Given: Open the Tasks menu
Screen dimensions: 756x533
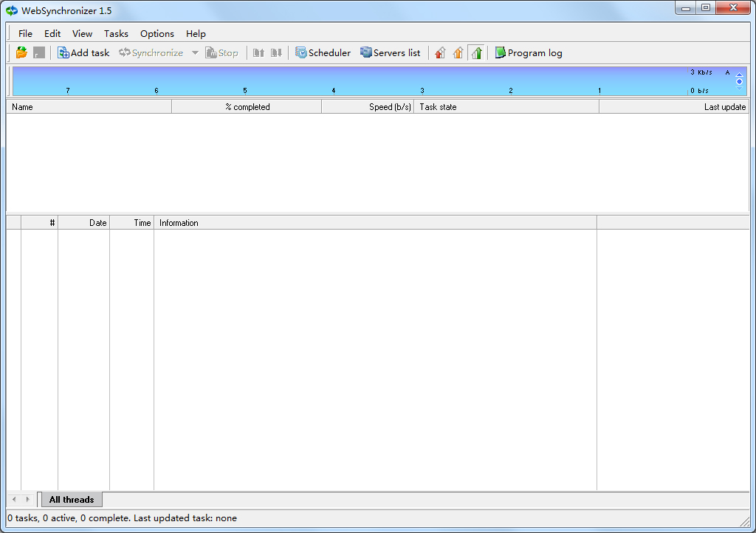Looking at the screenshot, I should pyautogui.click(x=116, y=33).
